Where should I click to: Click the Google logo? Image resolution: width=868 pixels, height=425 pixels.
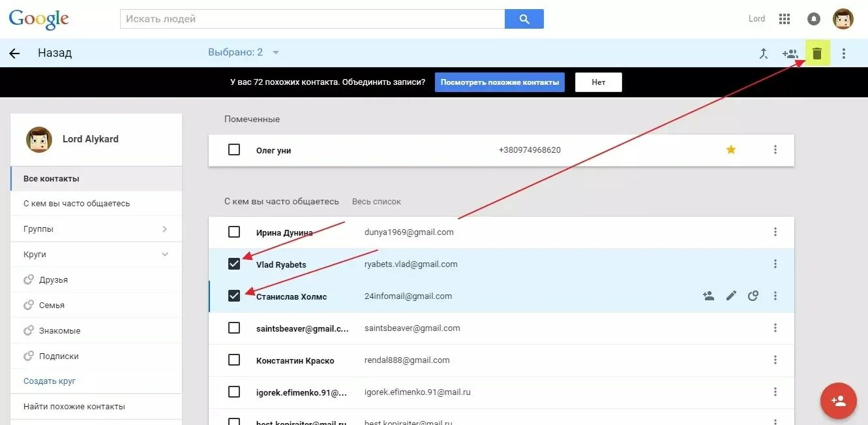tap(38, 19)
